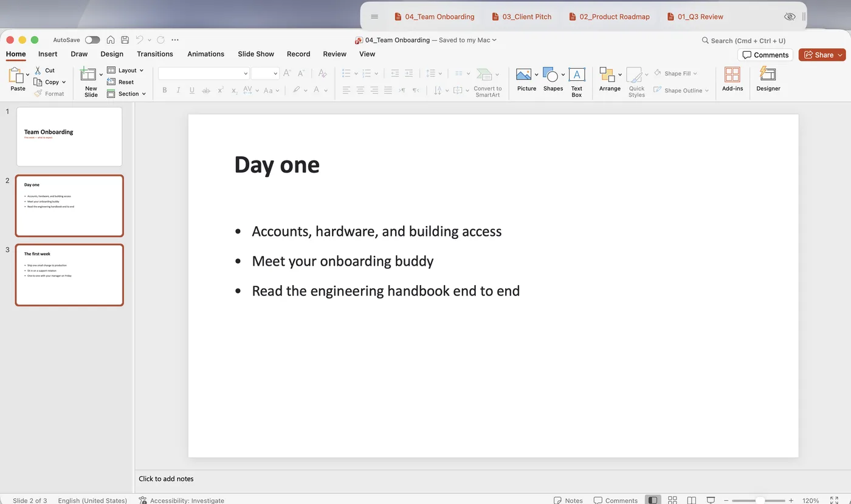Click the Home icon in title bar
The width and height of the screenshot is (851, 504).
click(111, 40)
